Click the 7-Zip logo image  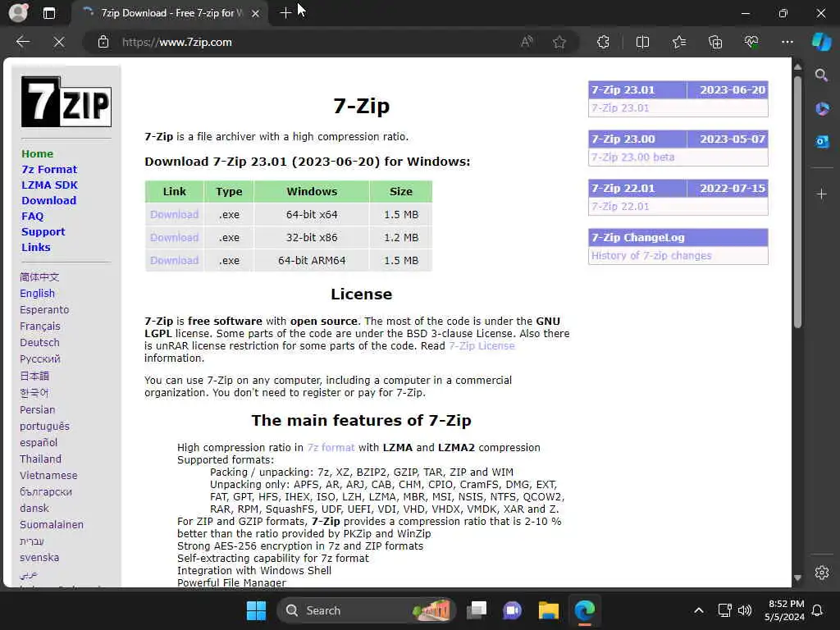[x=66, y=101]
